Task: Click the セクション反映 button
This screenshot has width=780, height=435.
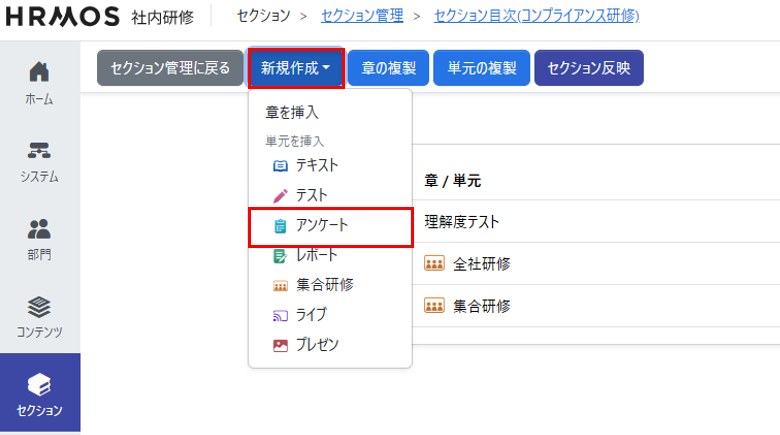Action: click(x=589, y=68)
